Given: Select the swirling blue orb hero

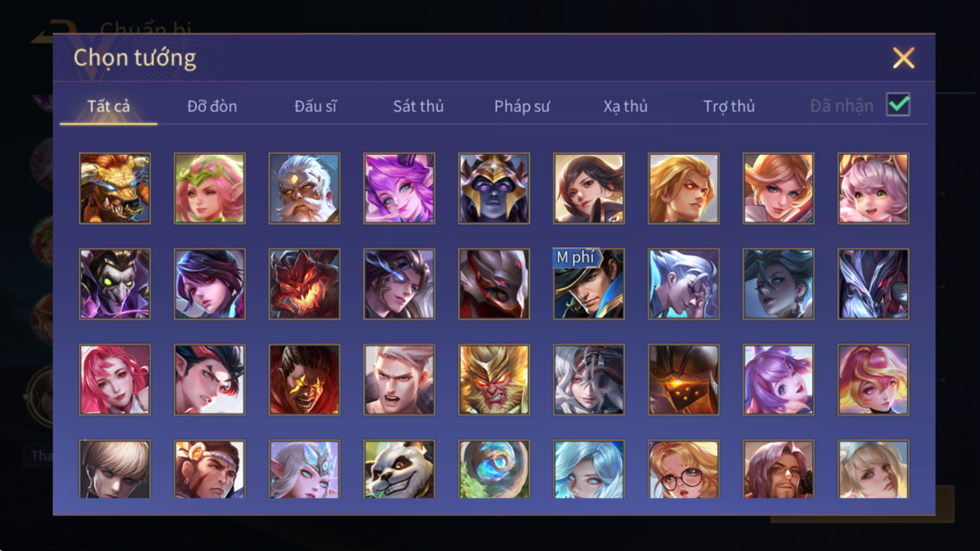Looking at the screenshot, I should 494,469.
